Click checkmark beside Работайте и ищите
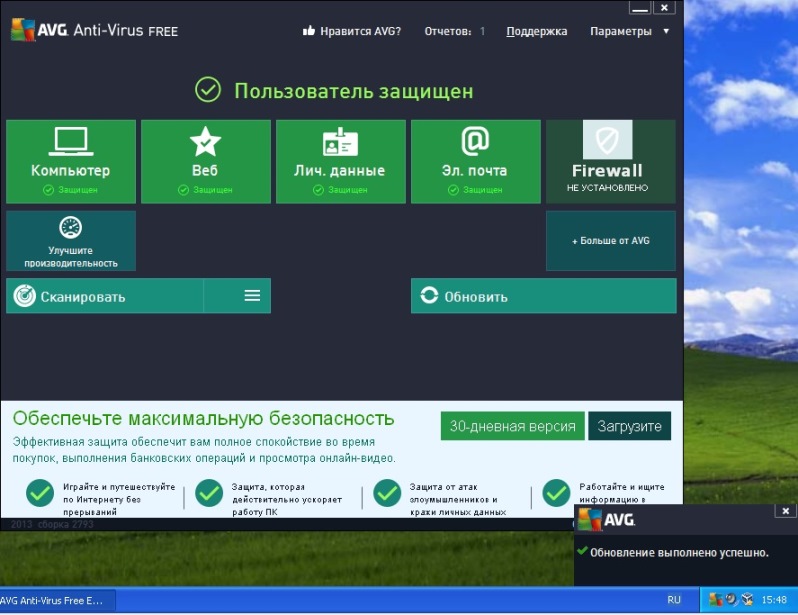Viewport: 798px width, 615px height. [556, 492]
